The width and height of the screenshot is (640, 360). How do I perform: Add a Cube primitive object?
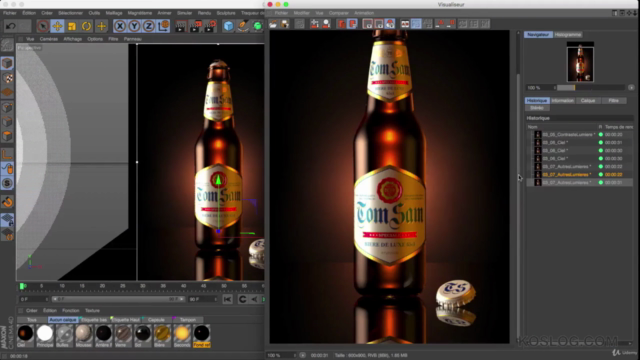pos(228,26)
